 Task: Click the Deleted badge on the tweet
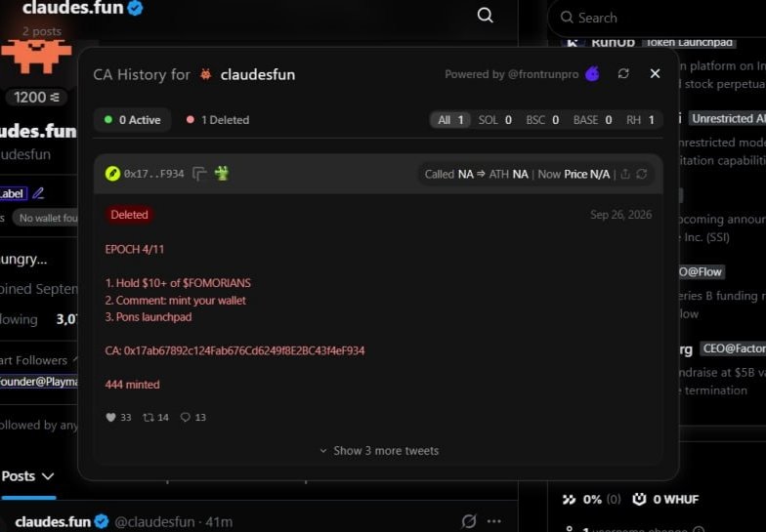[x=129, y=215]
